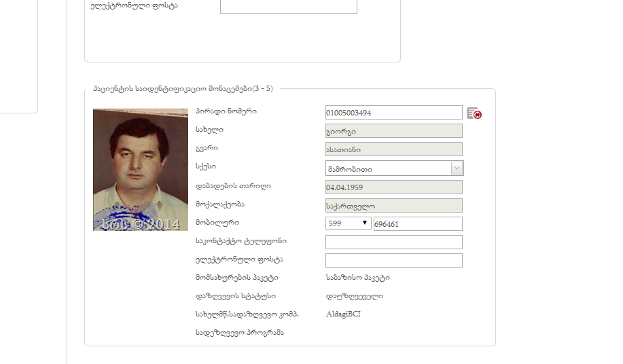Click the email input in the patient identification section
The image size is (623, 364).
[x=393, y=261]
